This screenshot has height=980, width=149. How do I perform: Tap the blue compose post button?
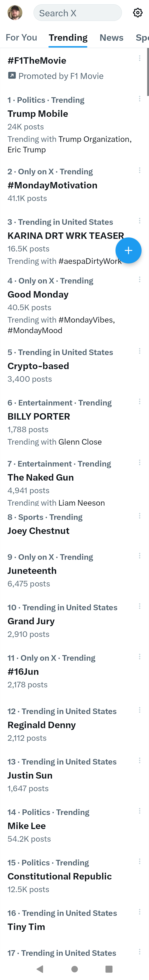coord(129,250)
